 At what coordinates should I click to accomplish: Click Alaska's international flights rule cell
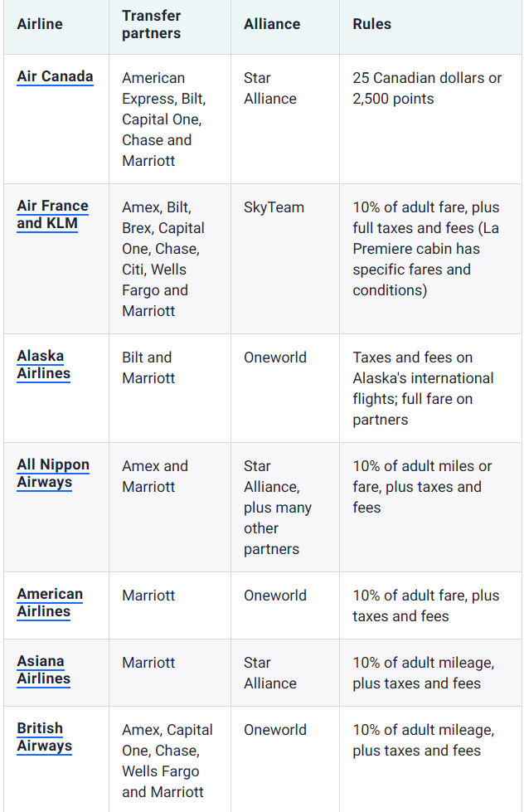pyautogui.click(x=422, y=388)
